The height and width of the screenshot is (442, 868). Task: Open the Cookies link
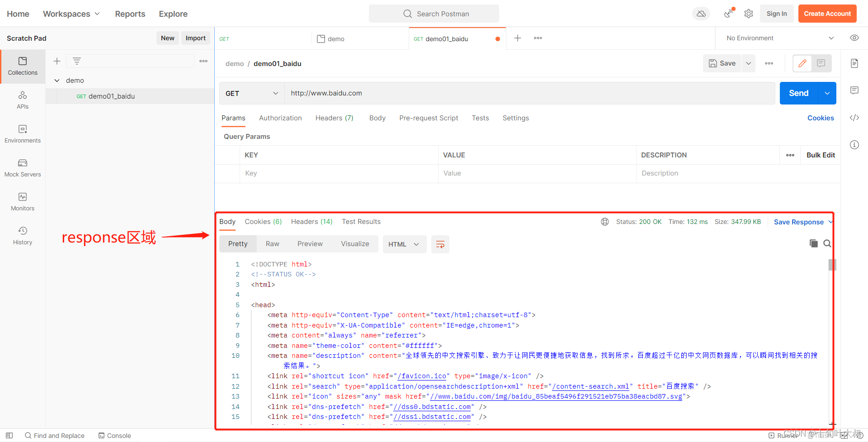pos(821,118)
